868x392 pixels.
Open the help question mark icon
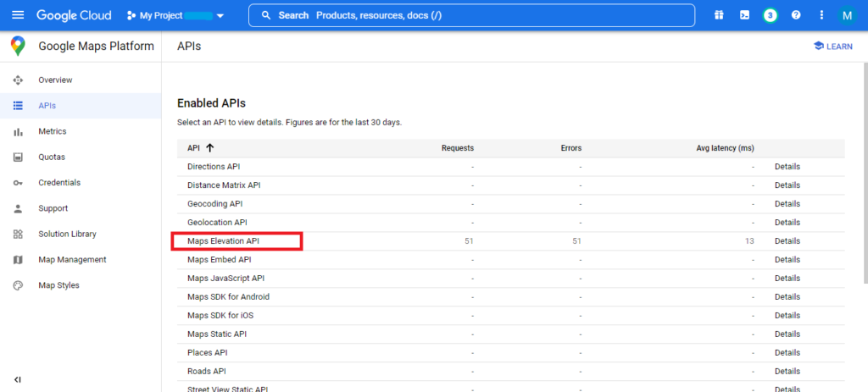pyautogui.click(x=796, y=15)
